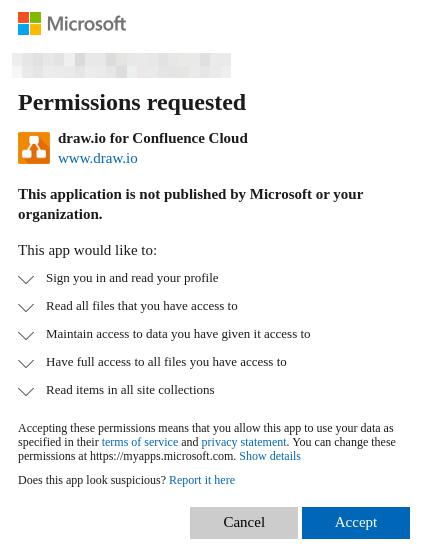This screenshot has width=432, height=554.
Task: Expand 'Maintain access to data' permission chevron
Action: (26, 336)
